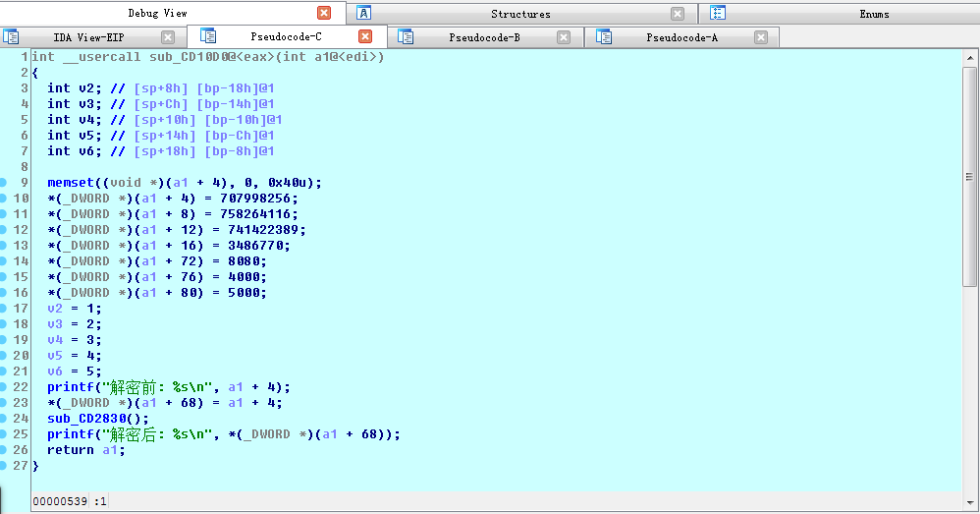Open the Enums tab

(873, 14)
